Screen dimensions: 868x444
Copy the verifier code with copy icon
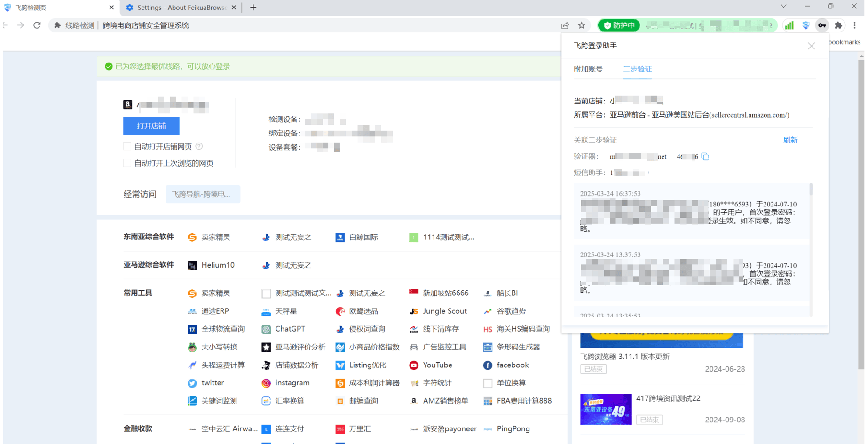705,157
